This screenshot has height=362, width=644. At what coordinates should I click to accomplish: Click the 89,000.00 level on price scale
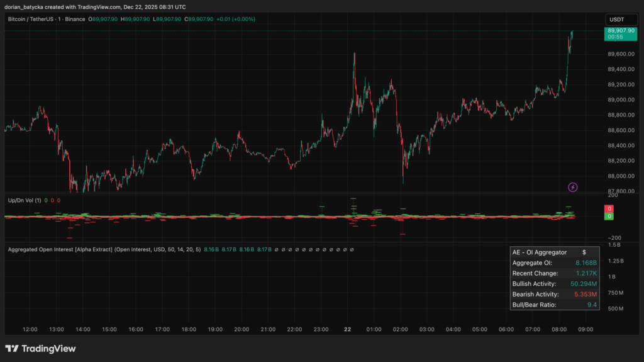621,99
